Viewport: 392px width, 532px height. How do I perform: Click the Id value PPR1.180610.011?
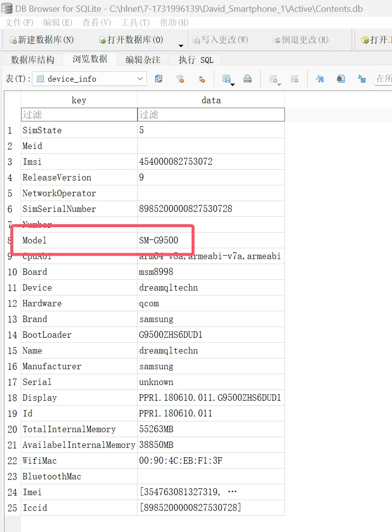pos(211,413)
